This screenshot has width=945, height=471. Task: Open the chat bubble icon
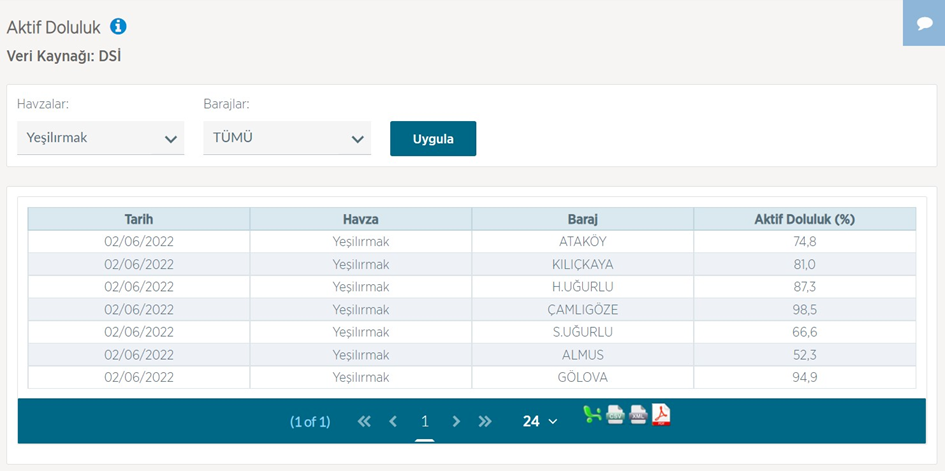[x=924, y=24]
